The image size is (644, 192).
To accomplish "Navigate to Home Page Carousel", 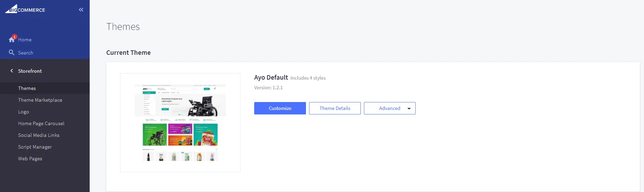I will 41,123.
